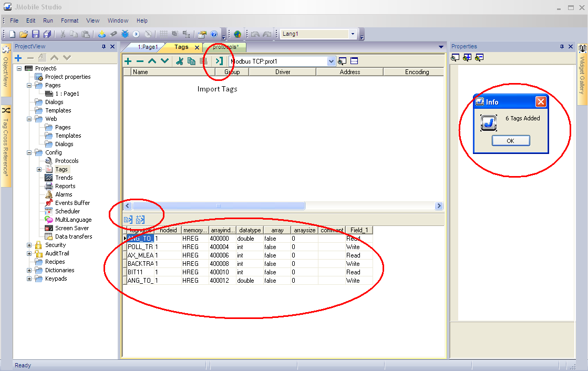
Task: Click OK in the Info dialog
Action: click(x=510, y=141)
